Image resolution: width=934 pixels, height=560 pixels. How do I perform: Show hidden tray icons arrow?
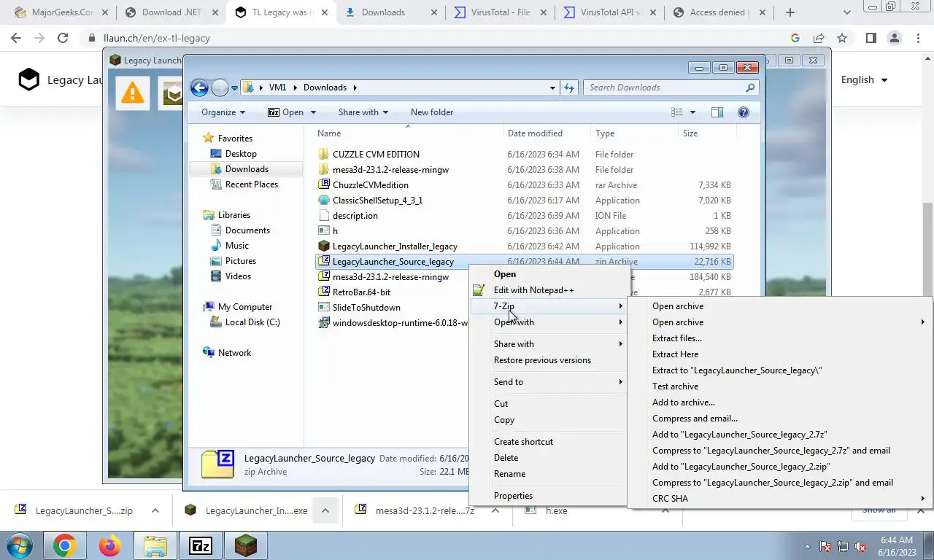[x=807, y=545]
